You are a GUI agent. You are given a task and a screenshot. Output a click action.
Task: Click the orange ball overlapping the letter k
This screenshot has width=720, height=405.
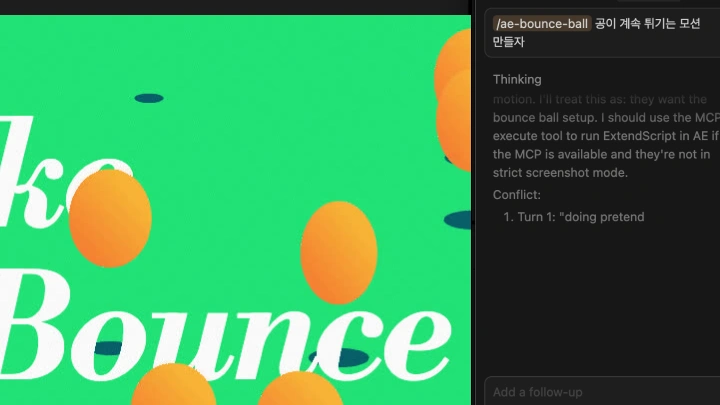click(109, 218)
